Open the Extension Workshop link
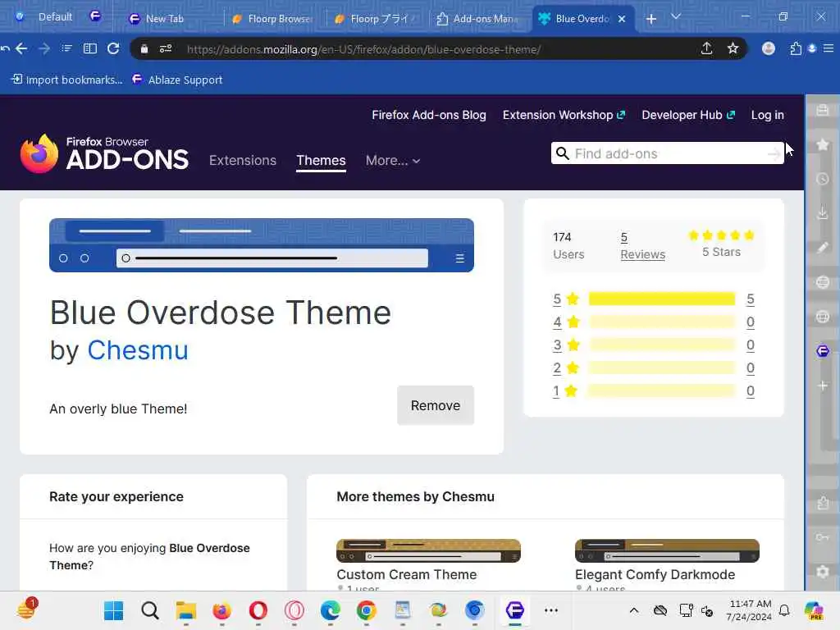Image resolution: width=840 pixels, height=630 pixels. pos(564,115)
